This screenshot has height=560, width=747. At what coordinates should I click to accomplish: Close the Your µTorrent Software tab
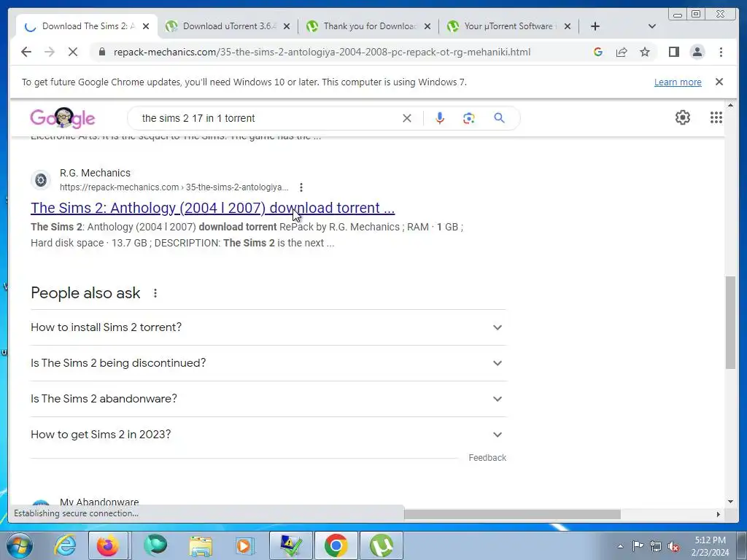[568, 27]
